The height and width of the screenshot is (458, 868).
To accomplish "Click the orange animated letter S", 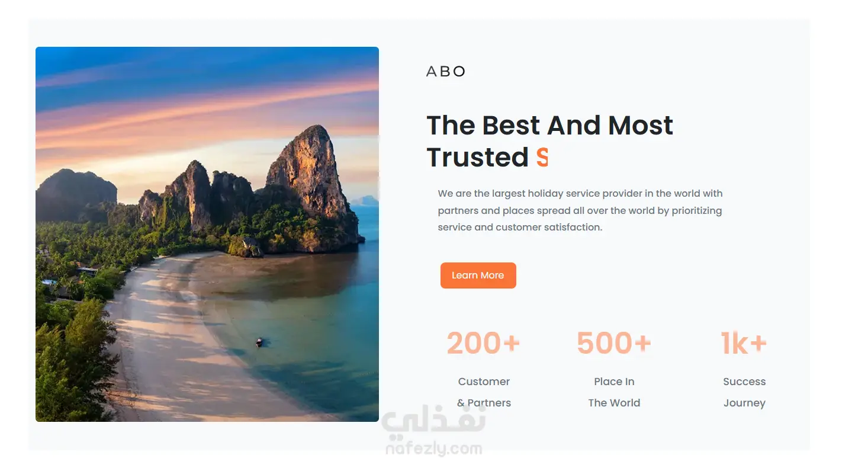I will [542, 158].
